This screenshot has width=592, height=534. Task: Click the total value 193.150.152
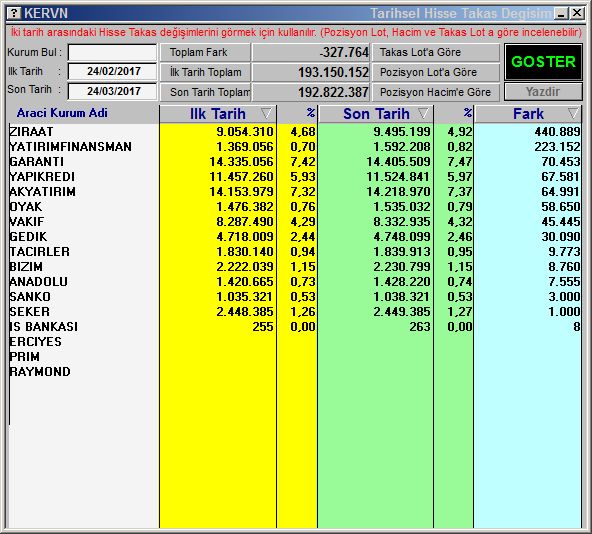click(333, 72)
